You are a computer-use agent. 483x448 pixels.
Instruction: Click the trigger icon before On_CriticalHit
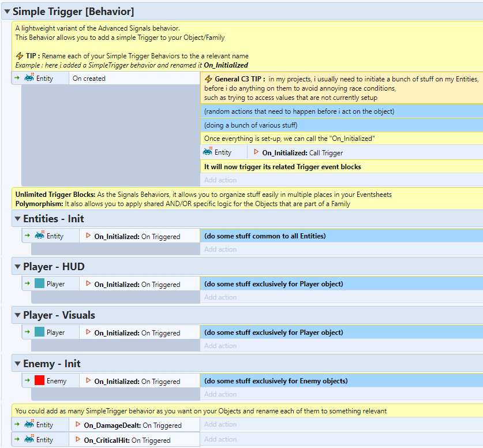pos(78,439)
